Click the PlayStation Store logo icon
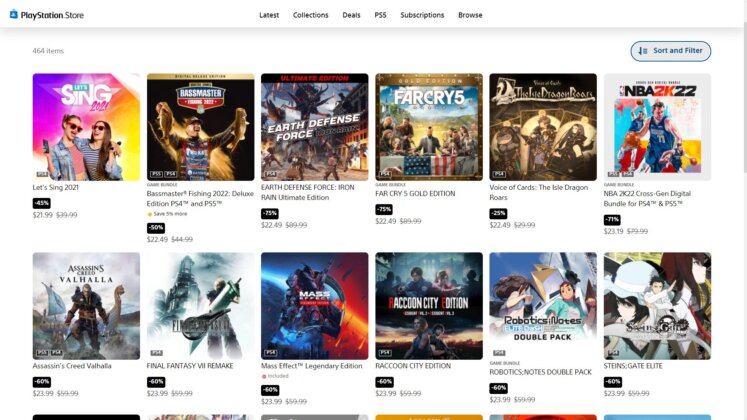 [x=14, y=15]
